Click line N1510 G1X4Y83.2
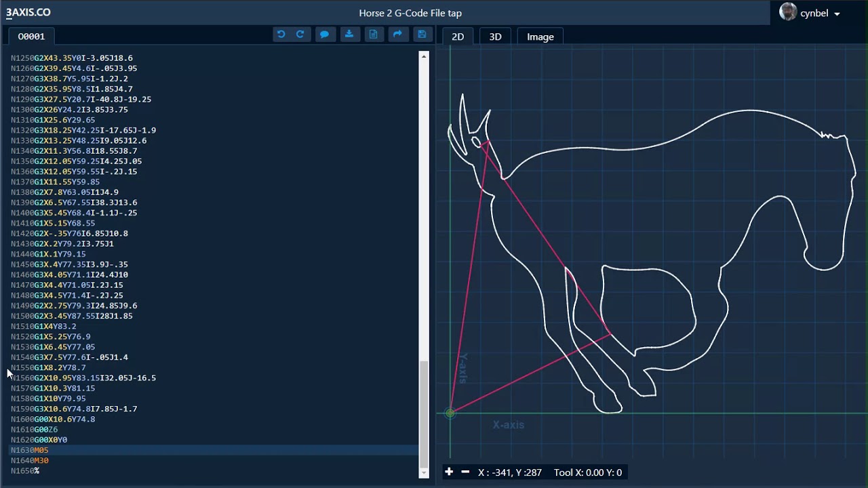868x488 pixels. pyautogui.click(x=43, y=326)
